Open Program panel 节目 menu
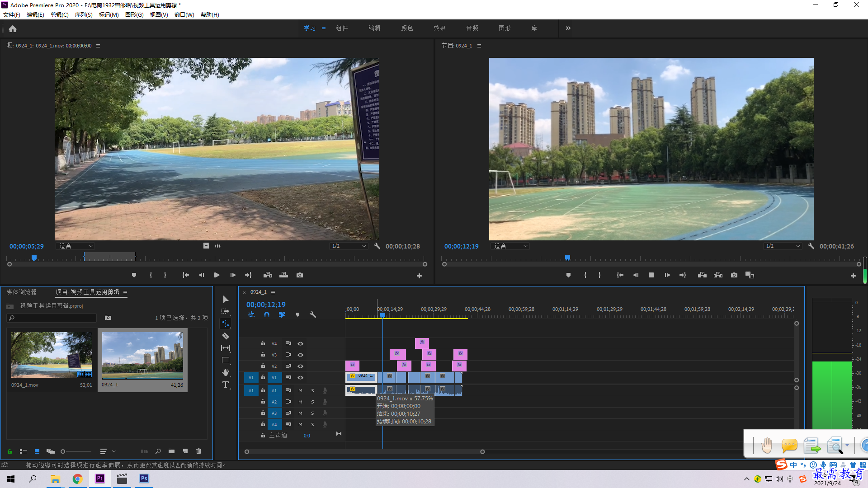The width and height of the screenshot is (868, 488). (x=479, y=46)
